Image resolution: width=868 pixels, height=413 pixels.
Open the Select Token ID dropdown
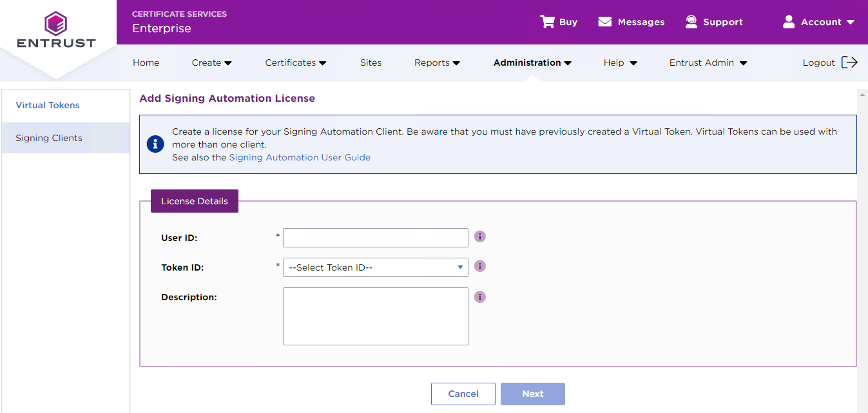375,267
